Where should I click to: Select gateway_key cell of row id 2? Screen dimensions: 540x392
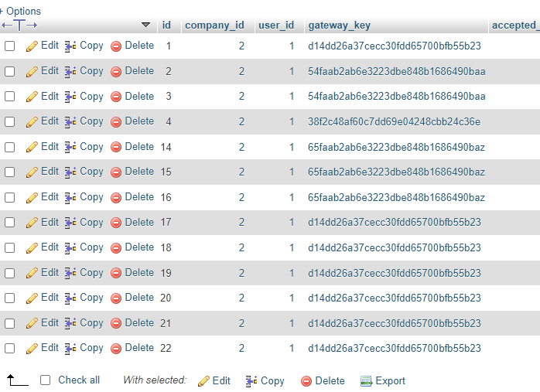tap(397, 71)
